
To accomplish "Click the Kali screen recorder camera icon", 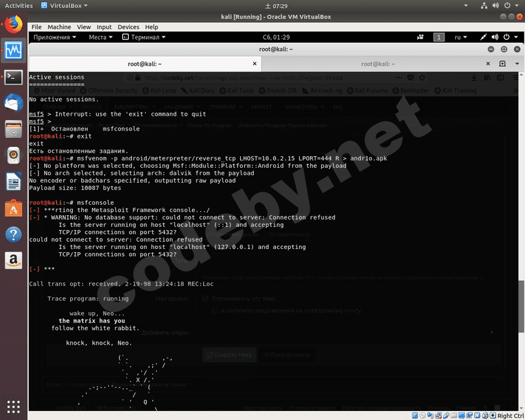I will [420, 37].
